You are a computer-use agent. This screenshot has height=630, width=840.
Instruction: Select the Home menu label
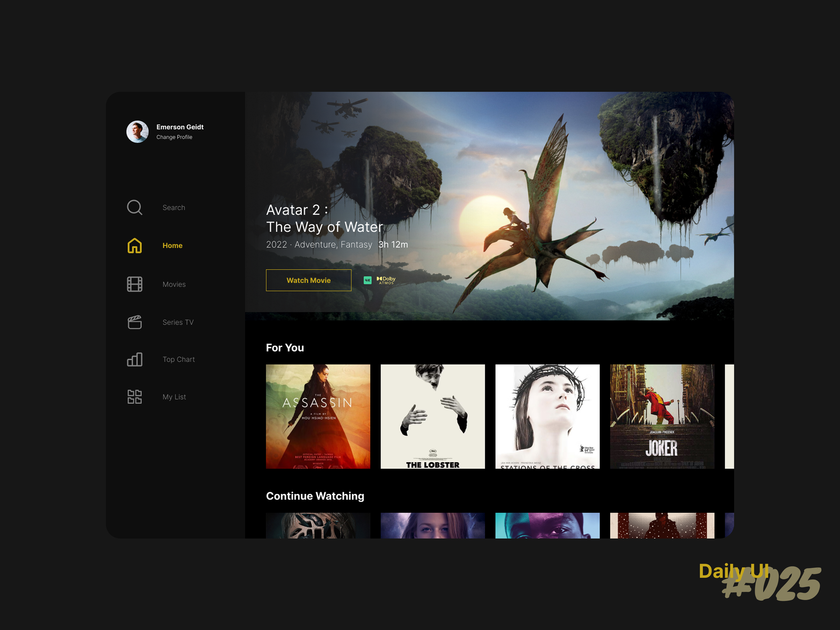click(172, 245)
